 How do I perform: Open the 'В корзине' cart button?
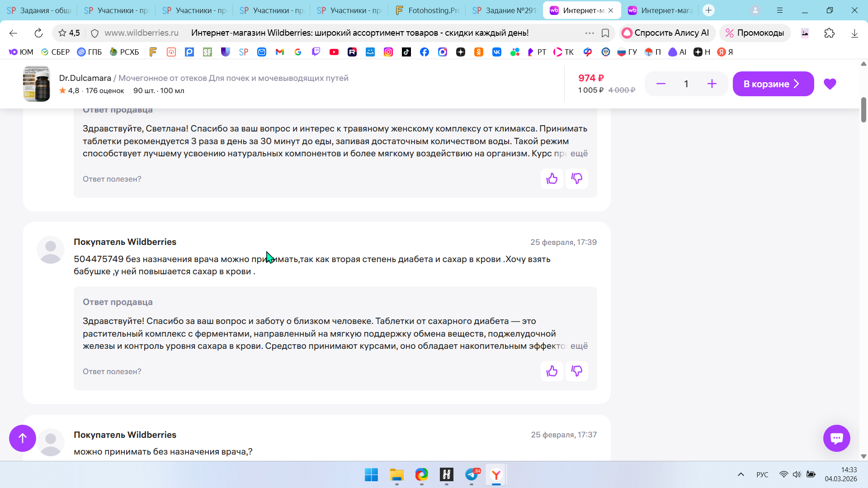[x=773, y=84]
